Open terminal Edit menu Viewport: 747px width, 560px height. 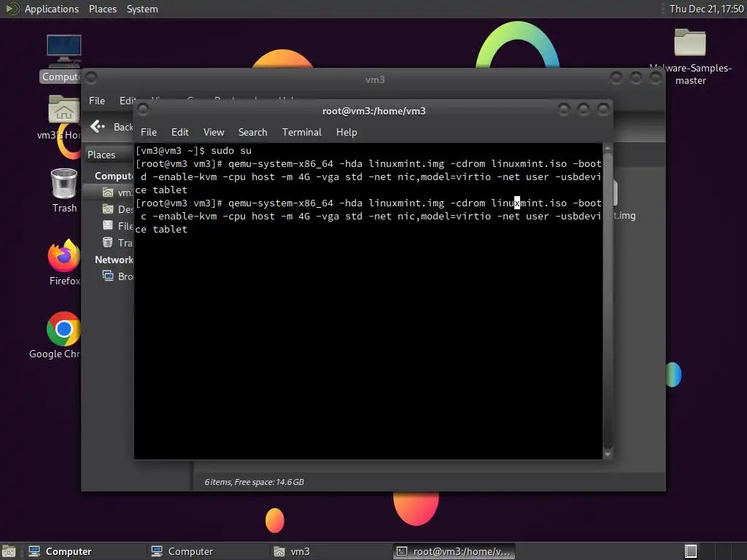pos(179,133)
